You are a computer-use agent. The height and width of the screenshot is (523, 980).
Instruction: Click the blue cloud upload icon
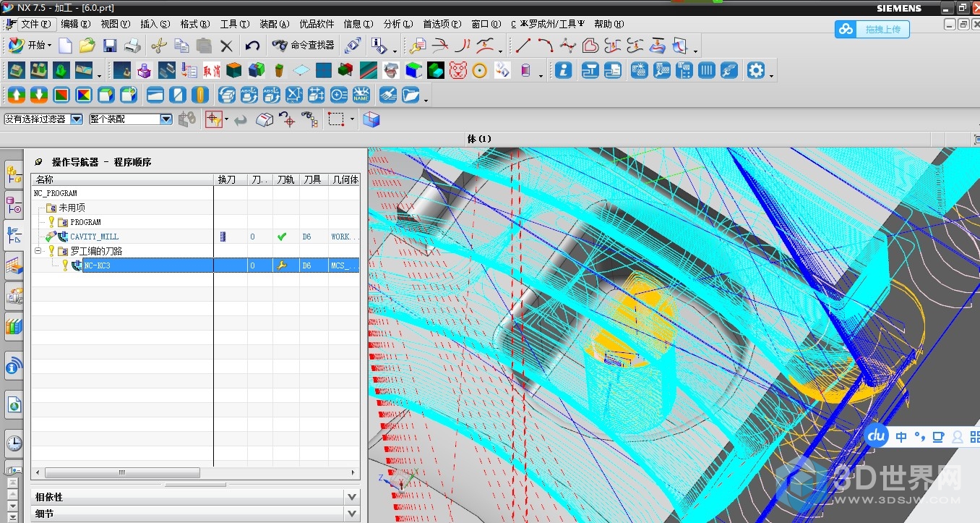pyautogui.click(x=846, y=30)
